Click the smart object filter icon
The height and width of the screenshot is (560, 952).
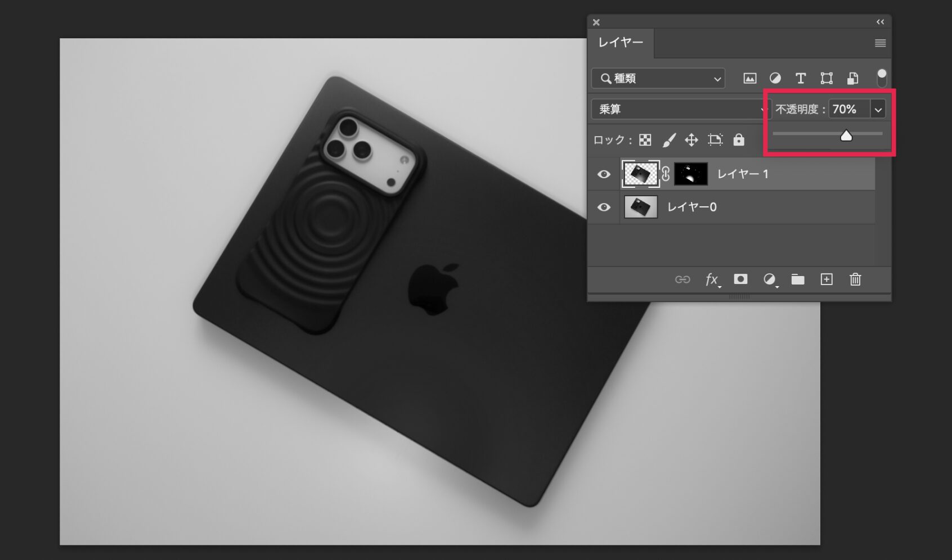point(852,78)
